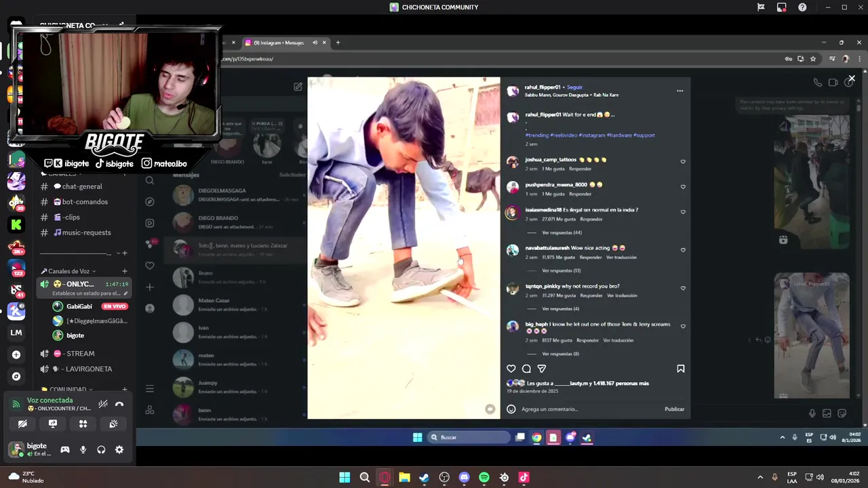
Task: Compose new Instagram message pencil icon
Action: [298, 87]
